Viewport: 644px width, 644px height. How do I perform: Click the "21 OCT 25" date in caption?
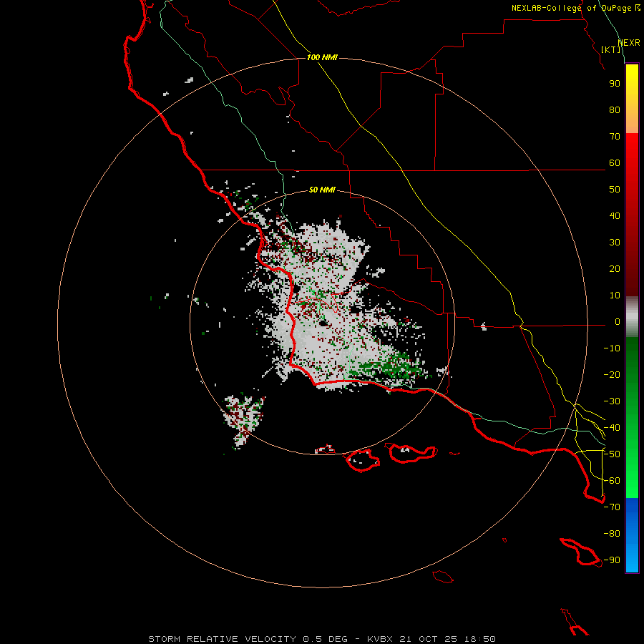coord(429,639)
